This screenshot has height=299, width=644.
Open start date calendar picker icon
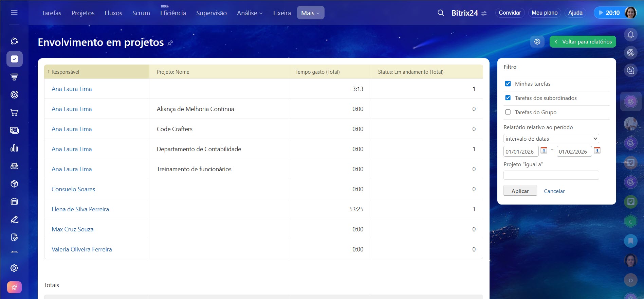[x=544, y=150]
